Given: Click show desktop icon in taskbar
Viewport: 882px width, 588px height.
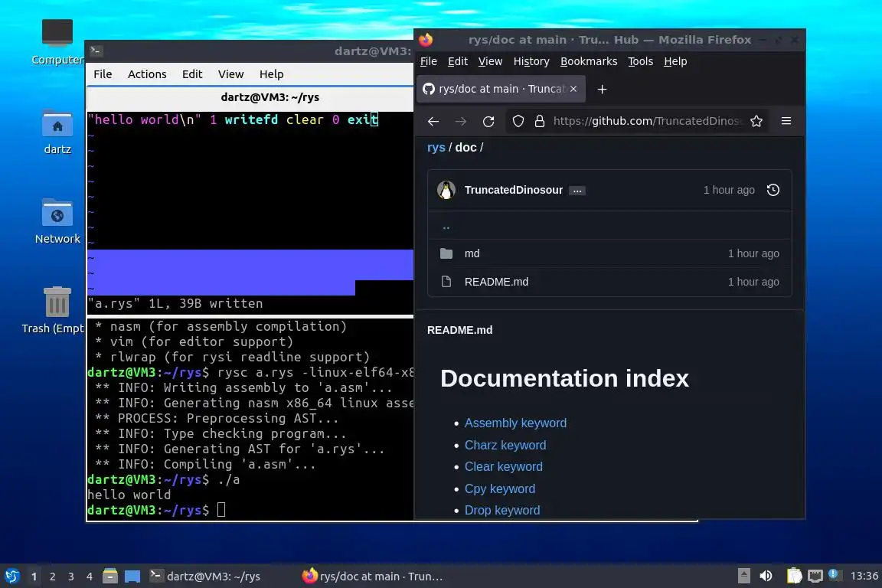Looking at the screenshot, I should [x=132, y=577].
